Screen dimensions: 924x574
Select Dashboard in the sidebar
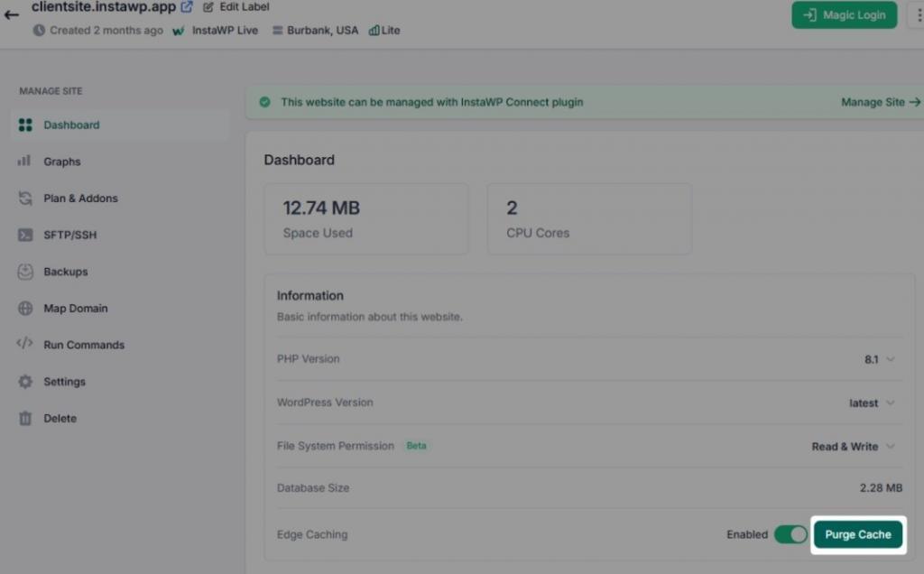[x=71, y=125]
